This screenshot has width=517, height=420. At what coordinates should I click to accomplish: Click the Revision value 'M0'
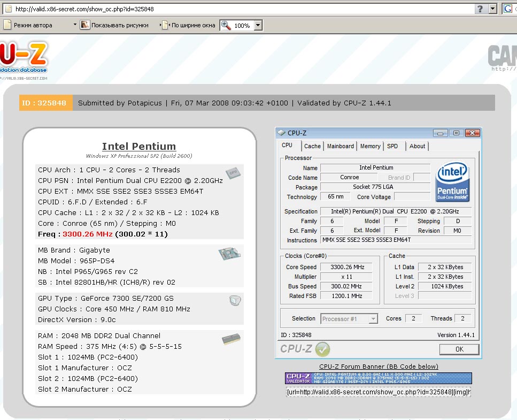click(x=457, y=231)
